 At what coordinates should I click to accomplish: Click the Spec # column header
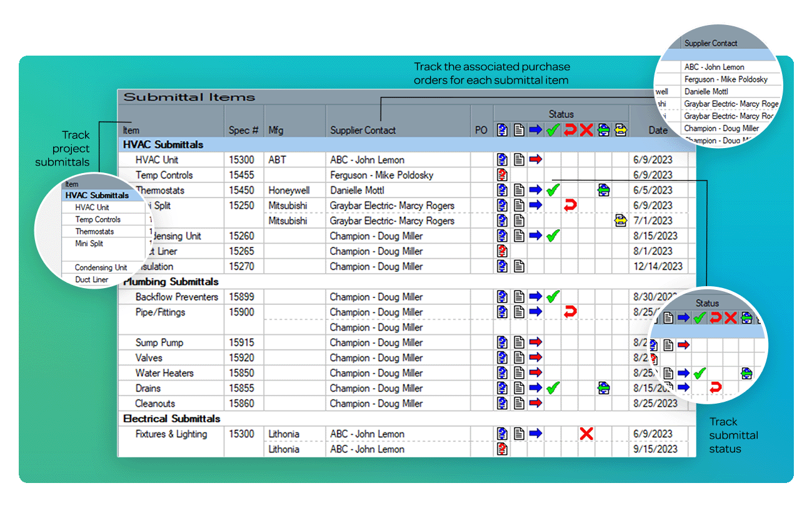[x=243, y=130]
